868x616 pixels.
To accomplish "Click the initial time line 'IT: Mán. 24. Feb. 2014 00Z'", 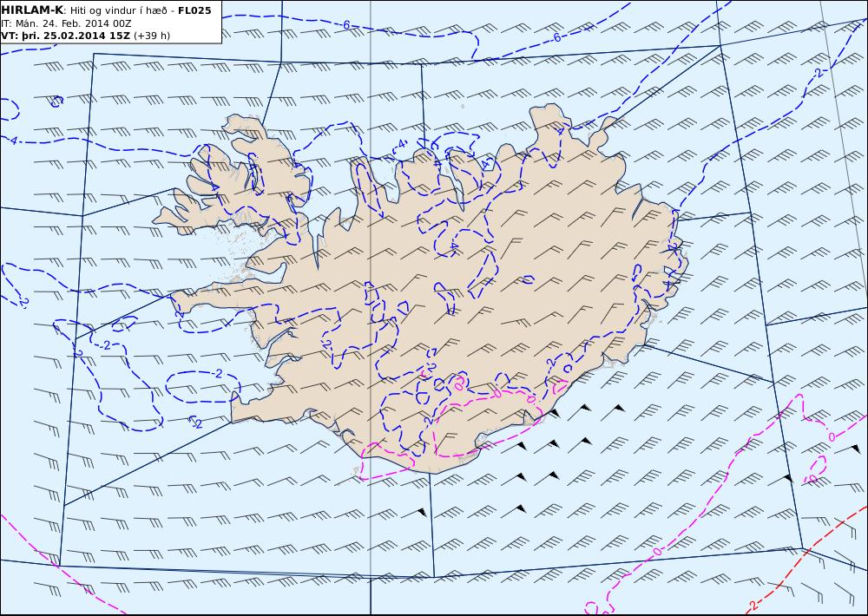I will click(x=67, y=23).
